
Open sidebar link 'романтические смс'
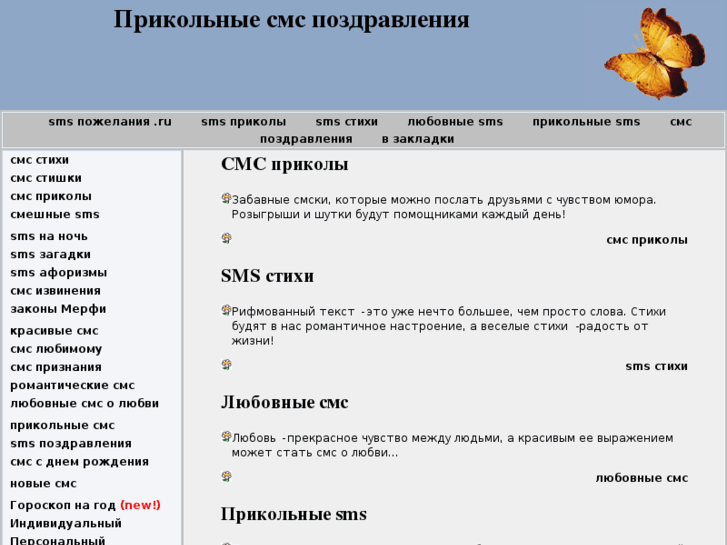tap(72, 385)
